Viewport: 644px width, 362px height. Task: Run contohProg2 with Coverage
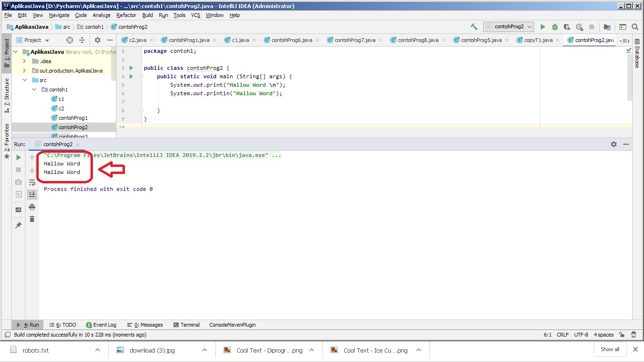[x=566, y=27]
